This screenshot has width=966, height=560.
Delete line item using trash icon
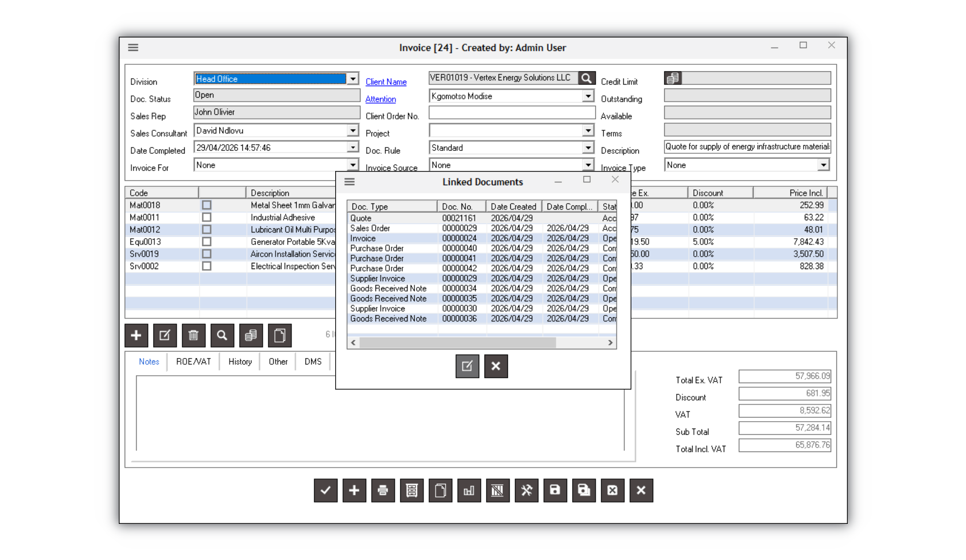click(x=193, y=336)
